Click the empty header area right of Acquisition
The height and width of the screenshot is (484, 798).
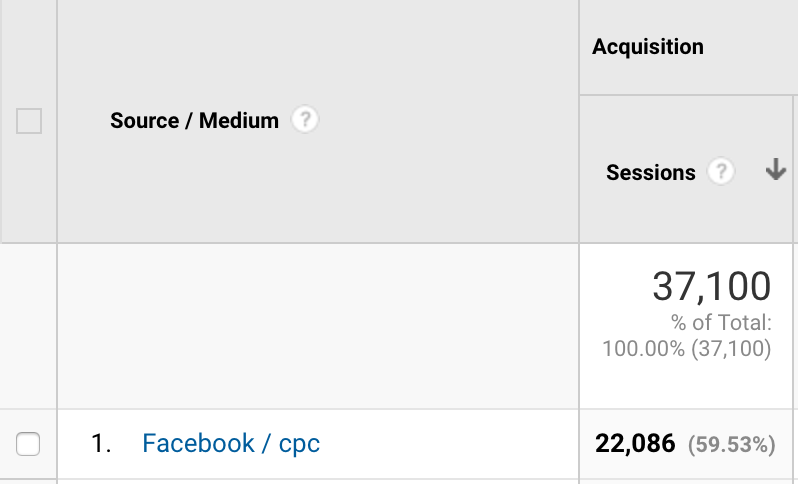click(751, 47)
